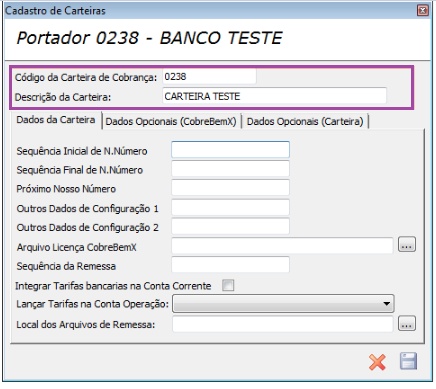Switch to Dados Opcionais (CobreBemX) tab
Screen dimensions: 436x389
click(x=171, y=121)
